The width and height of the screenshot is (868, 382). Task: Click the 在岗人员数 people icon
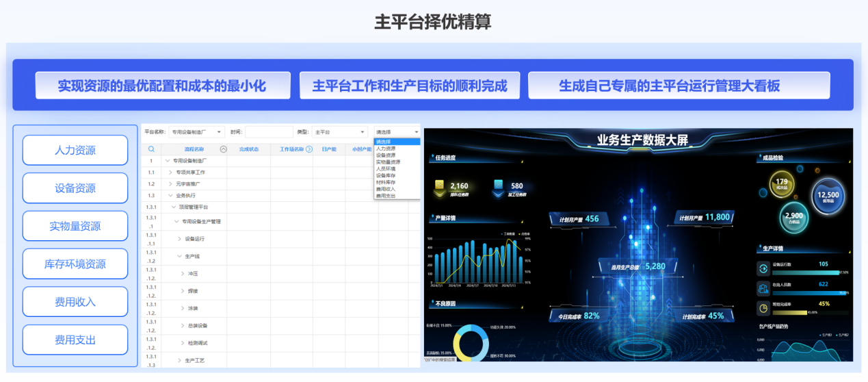763,288
